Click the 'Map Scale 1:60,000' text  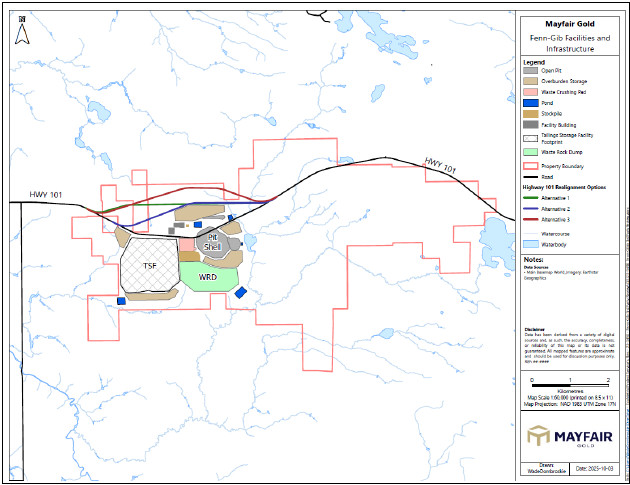click(x=550, y=397)
